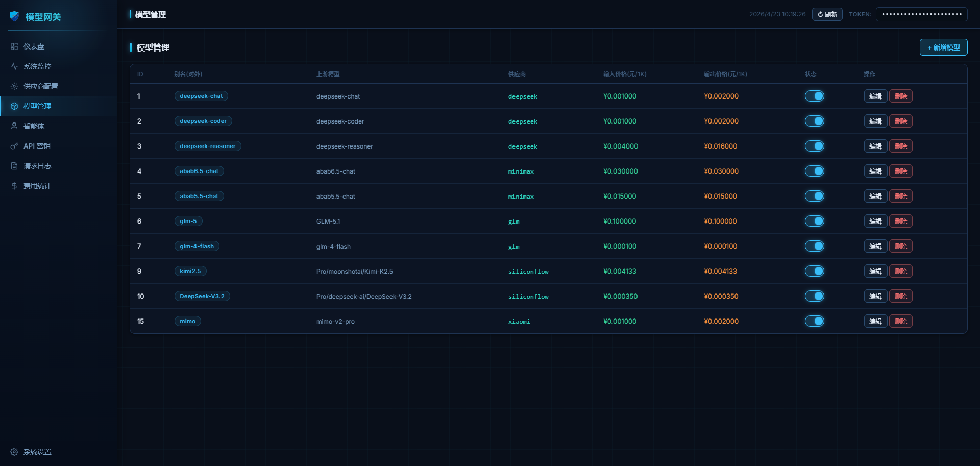Toggle status of deepseek-coder model
Viewport: 980px width, 466px height.
tap(815, 121)
